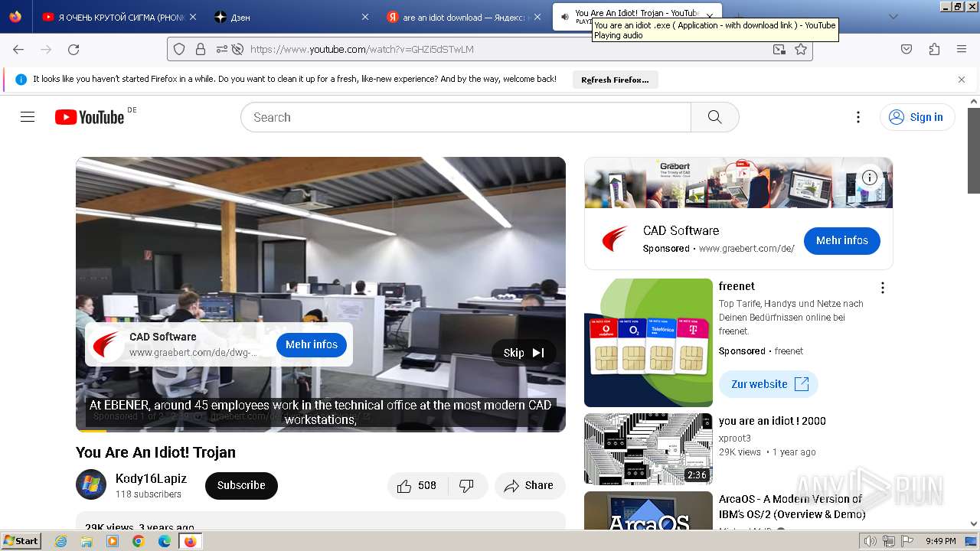Save page to Pocket
This screenshot has width=980, height=551.
(906, 49)
